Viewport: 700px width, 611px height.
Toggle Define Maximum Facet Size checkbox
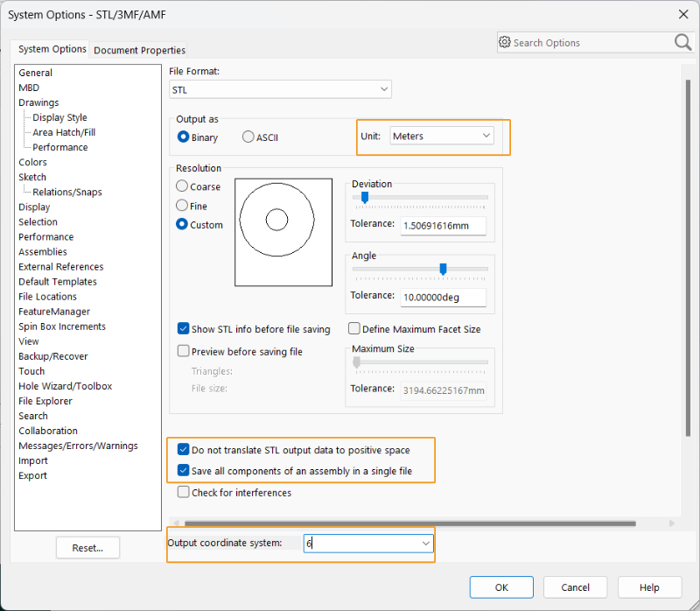(x=354, y=329)
